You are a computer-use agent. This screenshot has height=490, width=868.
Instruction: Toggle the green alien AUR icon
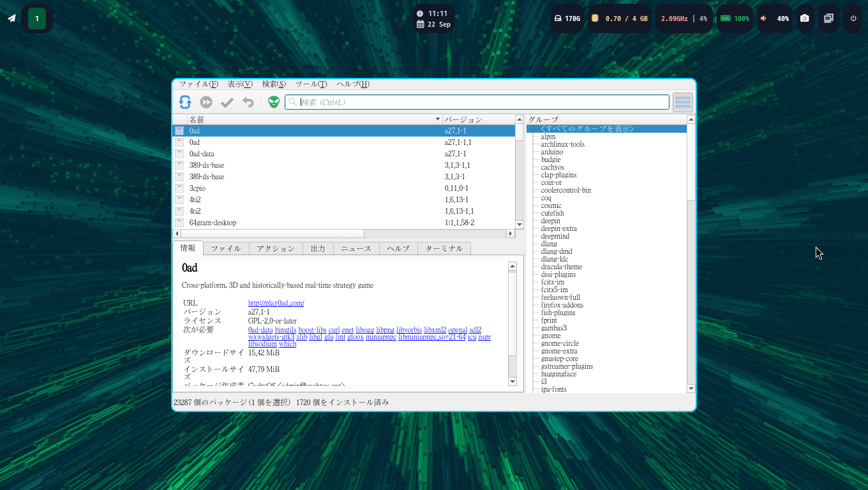pos(274,102)
